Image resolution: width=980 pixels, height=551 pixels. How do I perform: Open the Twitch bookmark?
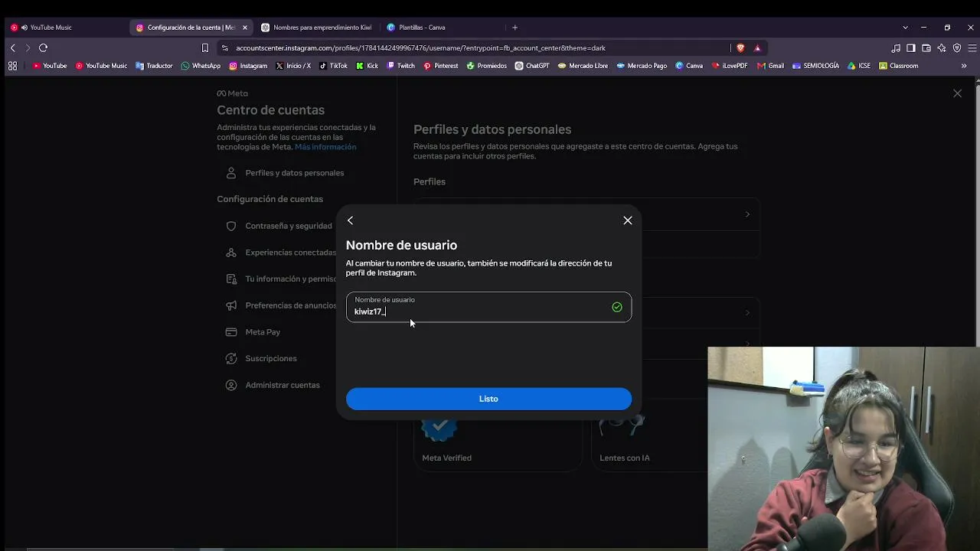(x=400, y=66)
